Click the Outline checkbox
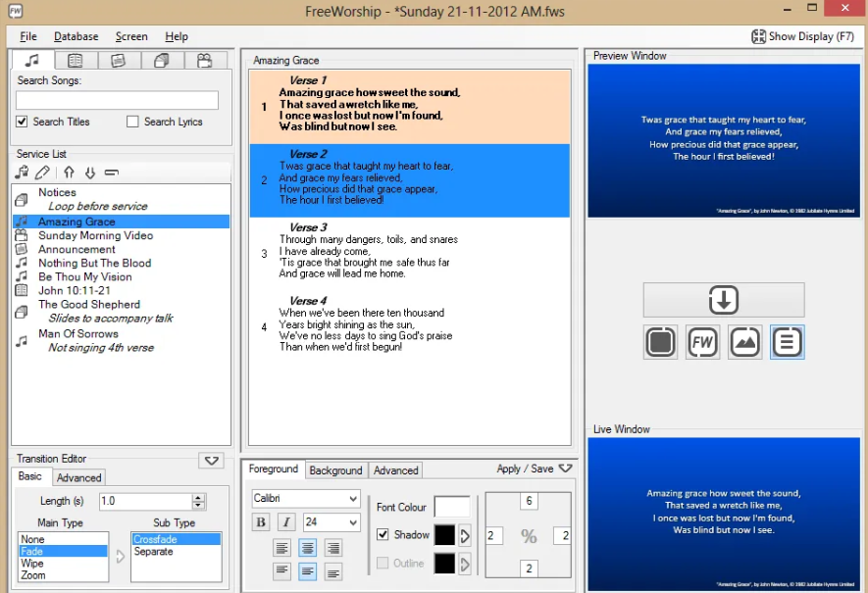Image resolution: width=868 pixels, height=593 pixels. pos(383,564)
